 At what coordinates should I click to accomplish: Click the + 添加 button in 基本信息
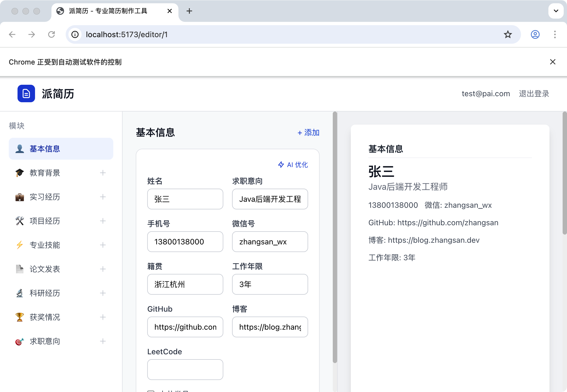pos(308,133)
